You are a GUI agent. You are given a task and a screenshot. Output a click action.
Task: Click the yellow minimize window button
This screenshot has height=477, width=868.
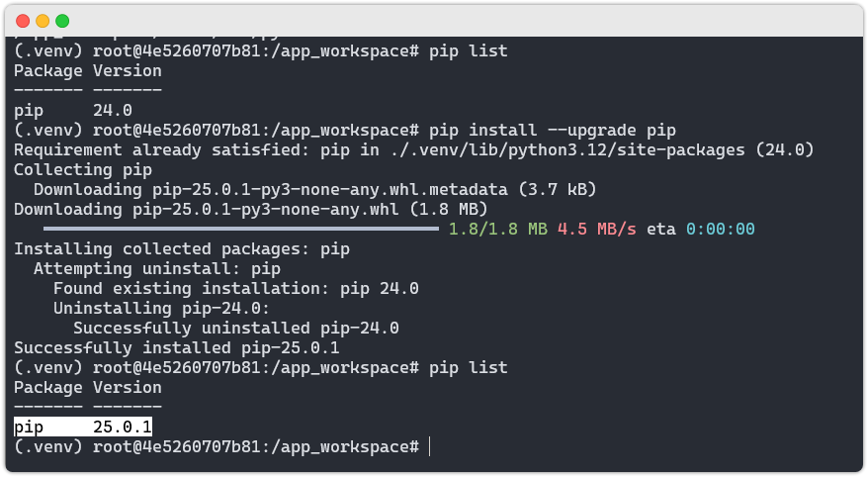43,21
